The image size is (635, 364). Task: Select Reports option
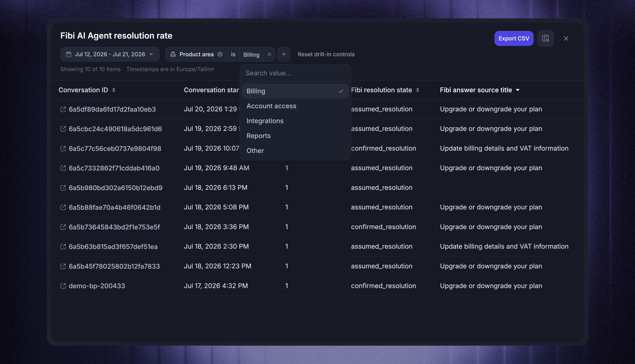(295, 136)
